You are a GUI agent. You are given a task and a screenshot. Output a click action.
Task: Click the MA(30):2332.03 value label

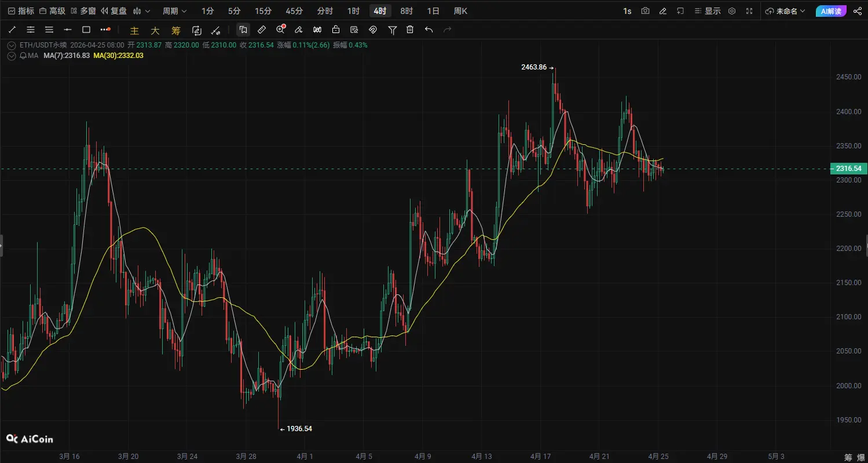click(118, 56)
